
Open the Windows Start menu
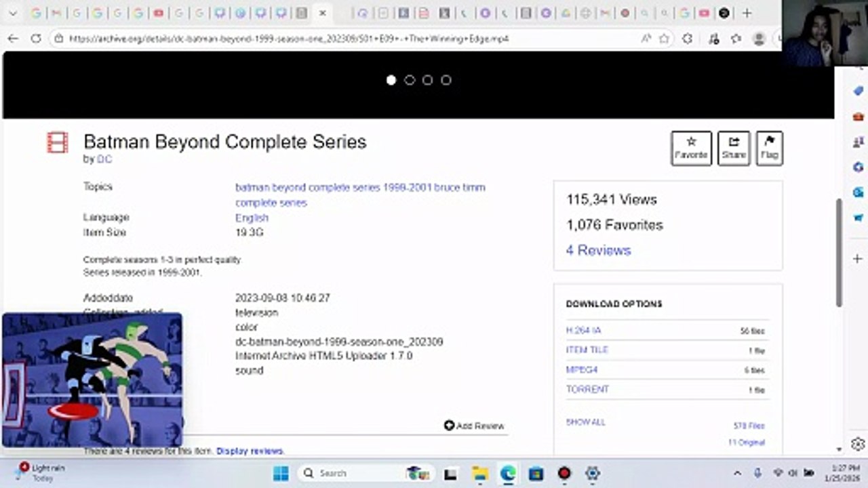(x=281, y=473)
